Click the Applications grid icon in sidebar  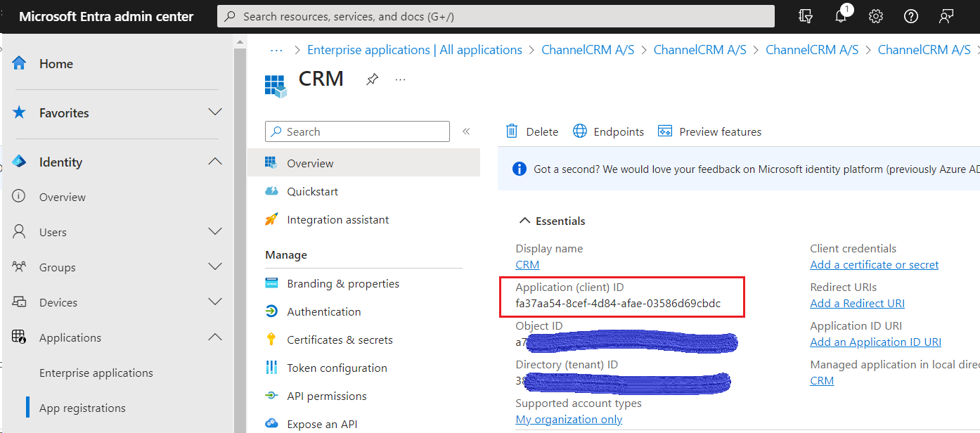pos(20,337)
